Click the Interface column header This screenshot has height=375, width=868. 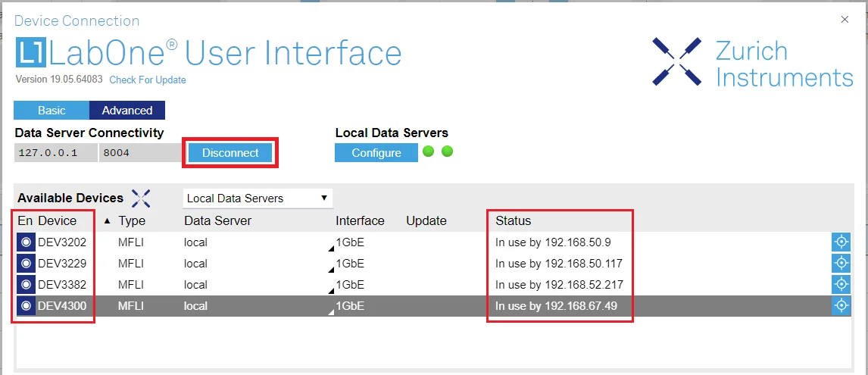(x=360, y=221)
